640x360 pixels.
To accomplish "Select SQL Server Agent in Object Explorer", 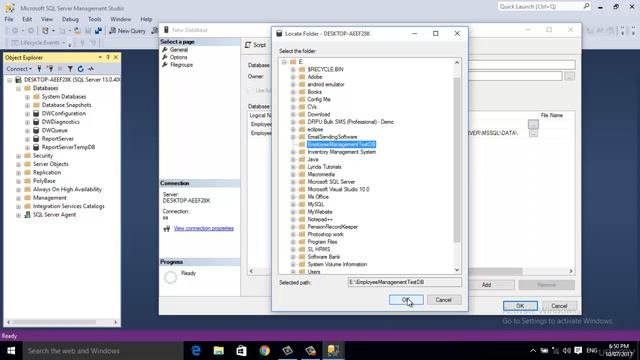I will (x=54, y=215).
